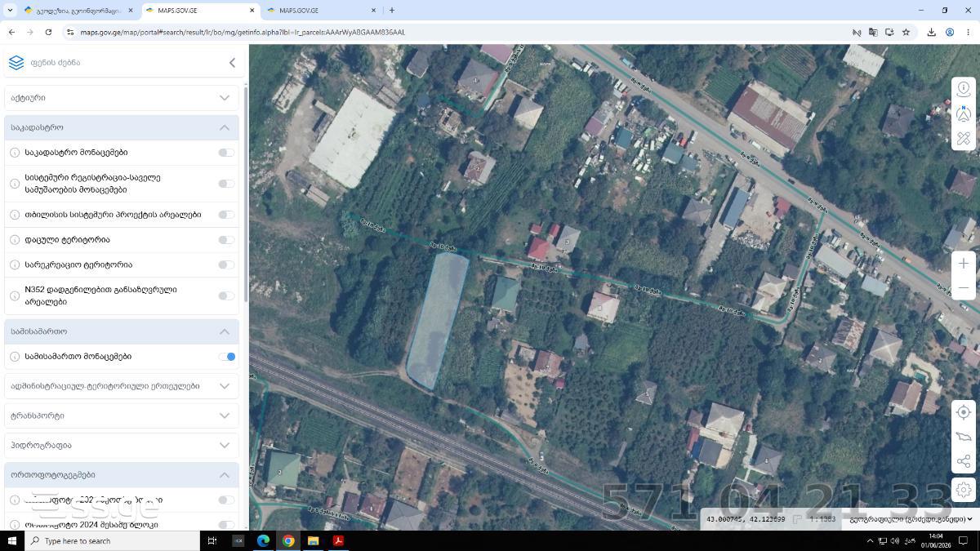Toggle the 2024 orthophoto layer switch
980x551 pixels.
(226, 525)
